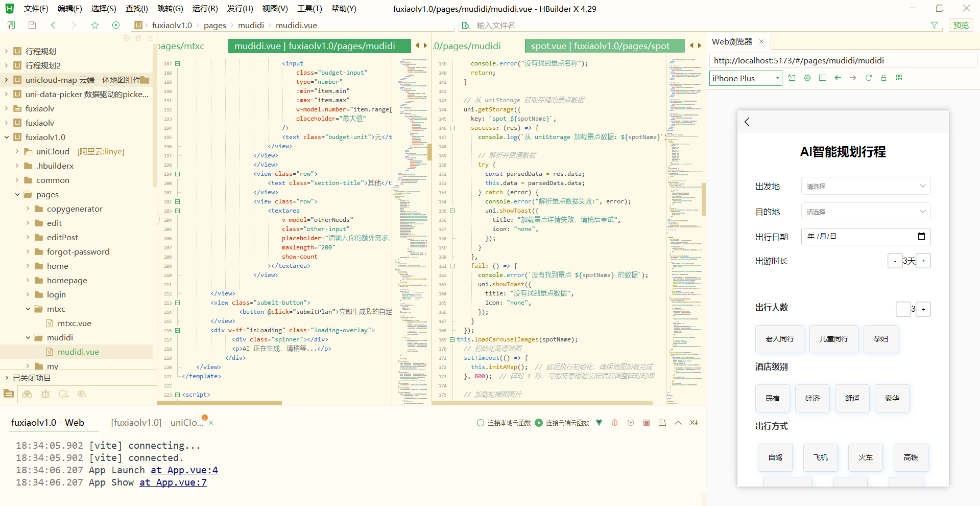Open the 运行(R) menu
The width and height of the screenshot is (980, 506).
205,9
